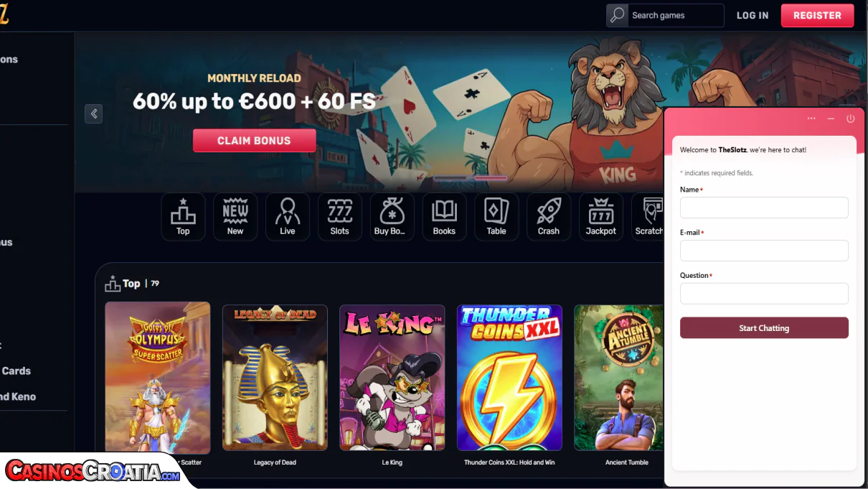Focus the chat Name input field
The height and width of the screenshot is (489, 868).
point(764,208)
